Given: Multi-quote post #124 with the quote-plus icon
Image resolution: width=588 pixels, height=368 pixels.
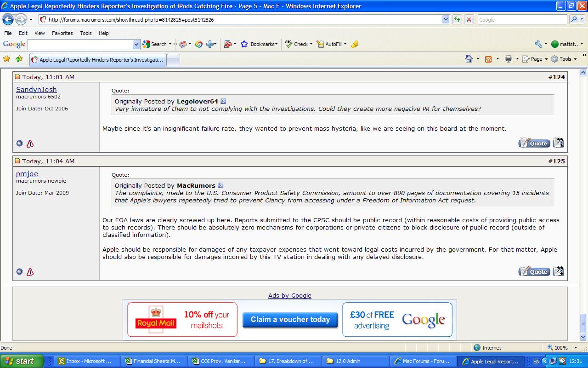Looking at the screenshot, I should point(558,143).
